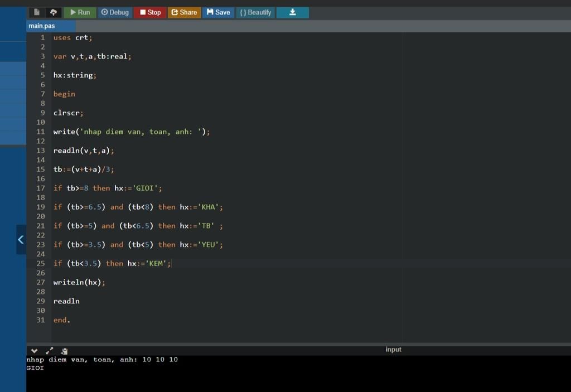Copy console output icon
Image resolution: width=571 pixels, height=392 pixels.
[x=65, y=351]
